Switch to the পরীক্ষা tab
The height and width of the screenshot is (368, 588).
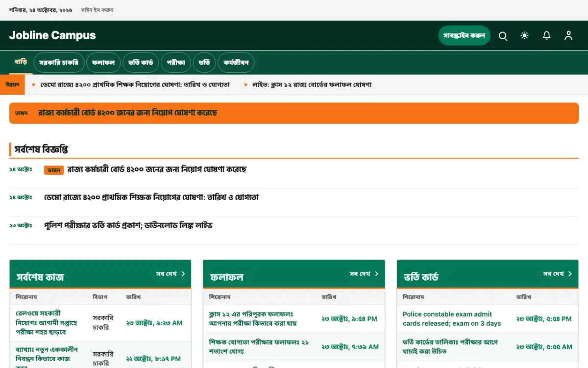[176, 63]
